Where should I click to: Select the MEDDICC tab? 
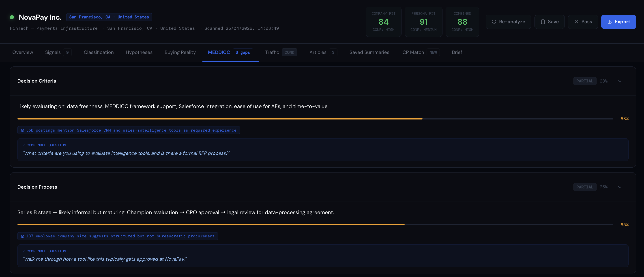[230, 52]
